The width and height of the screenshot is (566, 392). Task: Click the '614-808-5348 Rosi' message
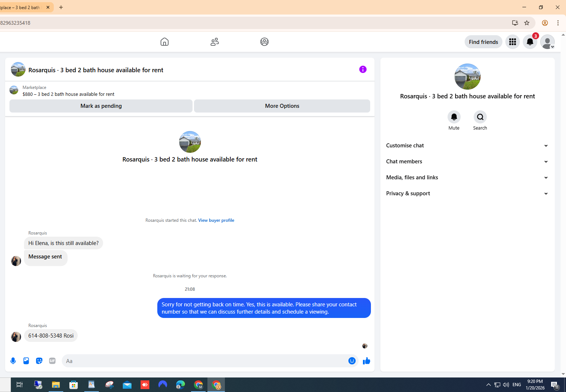(51, 336)
